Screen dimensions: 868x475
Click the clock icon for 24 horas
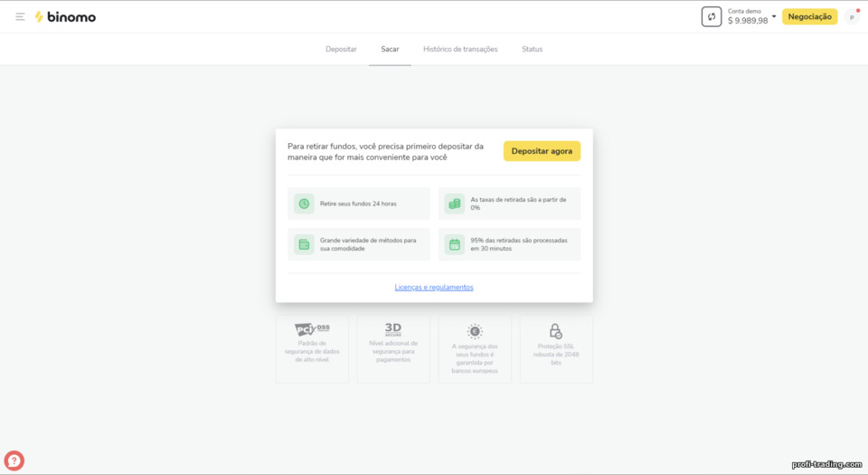304,204
